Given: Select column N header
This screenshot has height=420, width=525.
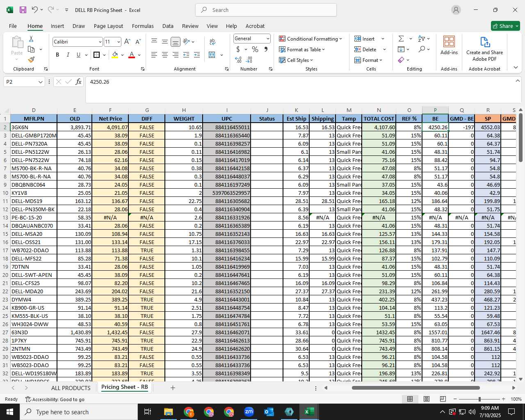Looking at the screenshot, I should 379,110.
